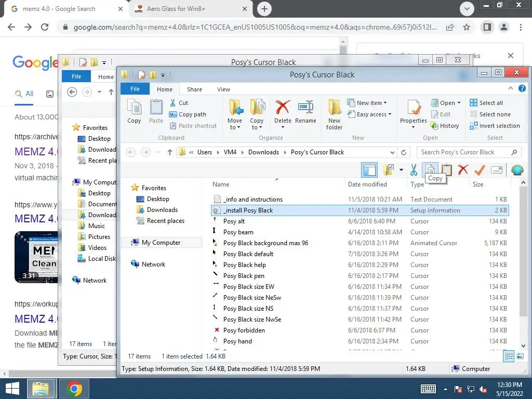
Task: Select Downloads in front window Favorites
Action: (x=162, y=210)
